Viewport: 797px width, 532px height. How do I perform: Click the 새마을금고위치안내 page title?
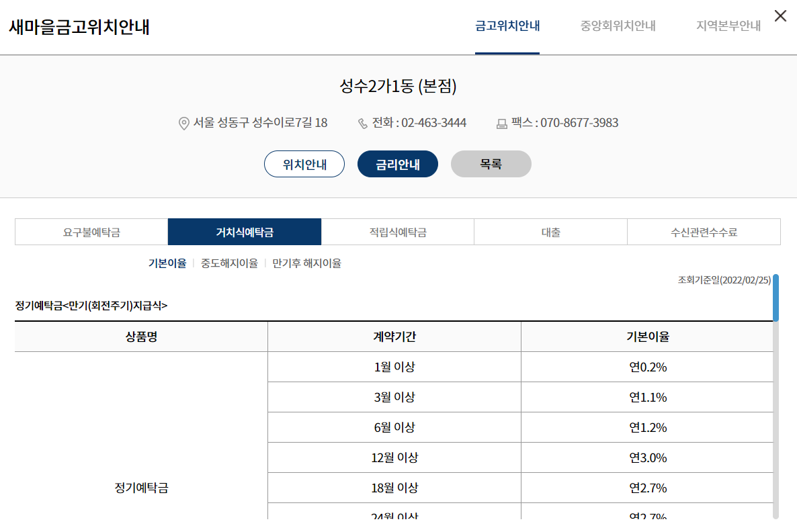[x=79, y=26]
